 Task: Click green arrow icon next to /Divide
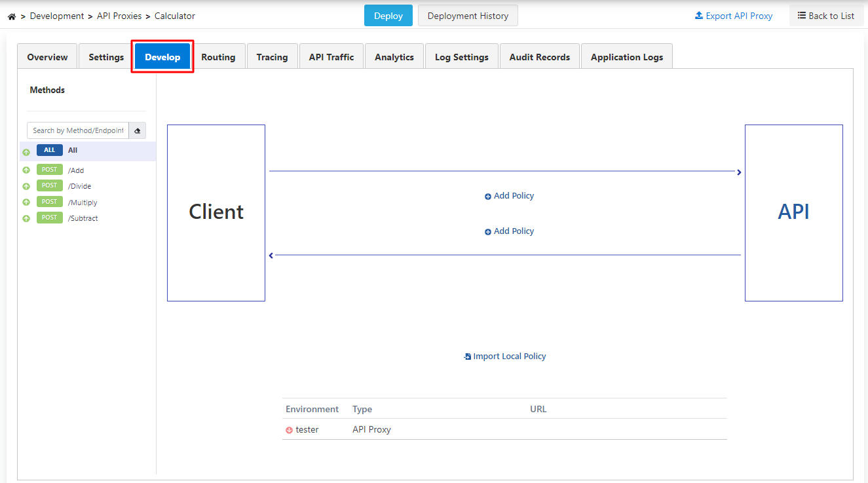[x=26, y=186]
